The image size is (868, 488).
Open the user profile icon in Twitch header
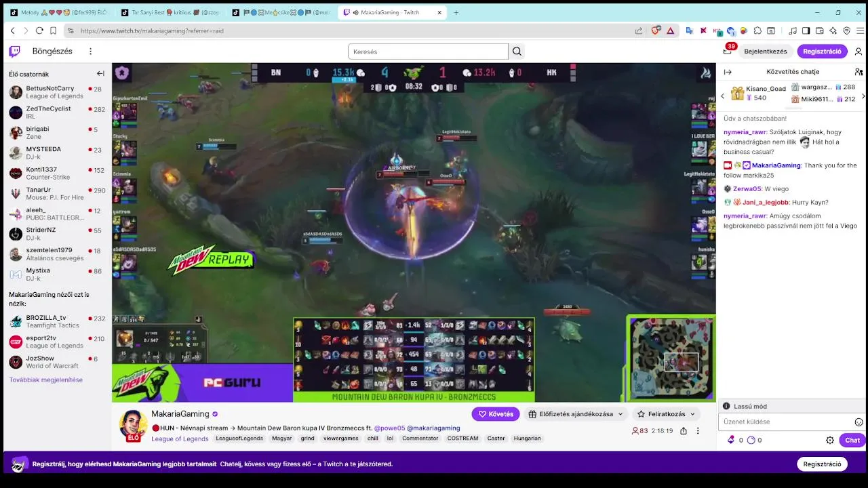click(859, 52)
